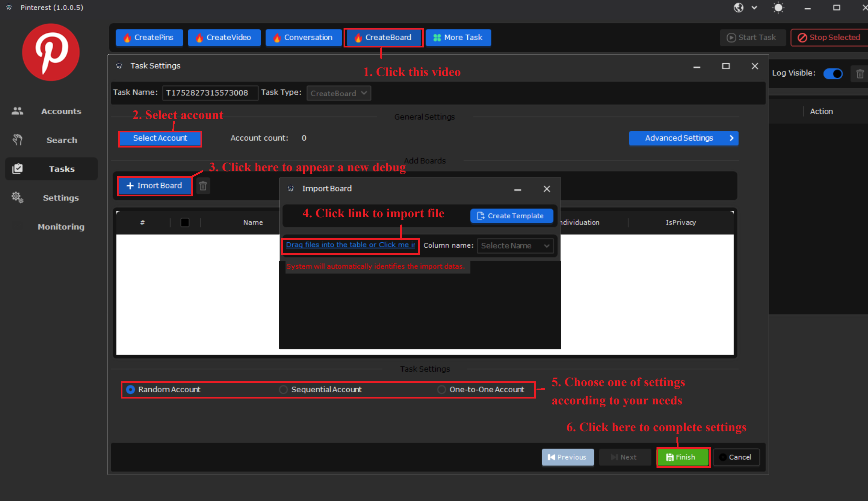Click the delete trash icon beside Imort Board
Viewport: 868px width, 501px height.
coord(203,186)
